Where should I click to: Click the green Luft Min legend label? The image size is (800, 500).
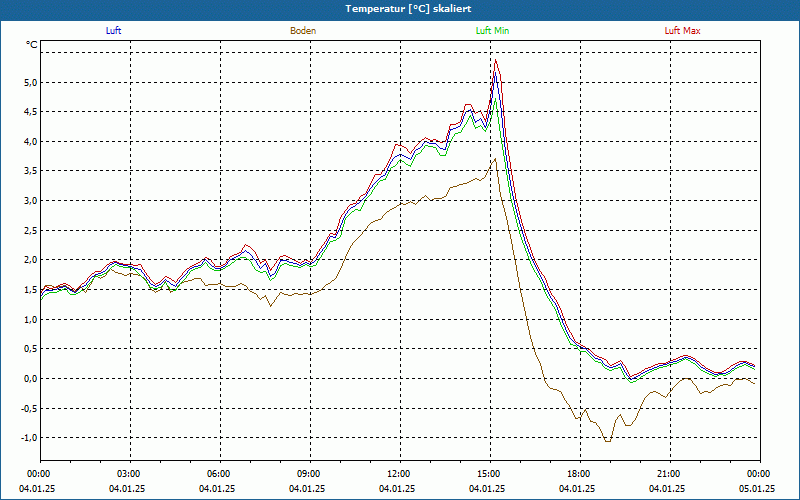tap(492, 31)
